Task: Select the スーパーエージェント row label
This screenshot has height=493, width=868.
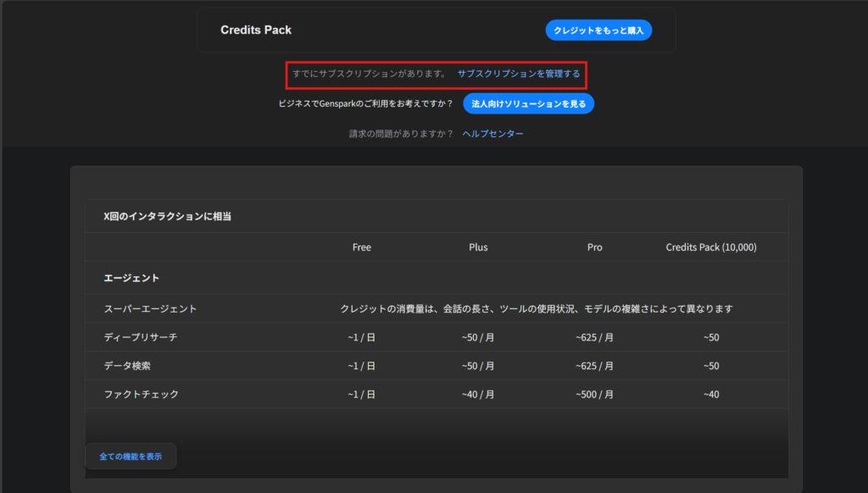Action: pos(150,309)
